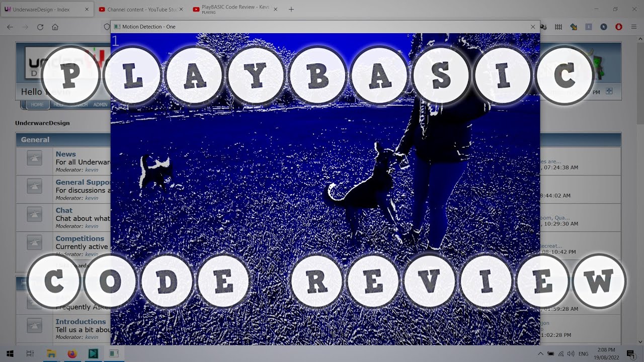Click the network Wi-Fi tray icon
Image resolution: width=644 pixels, height=362 pixels.
pos(561,354)
